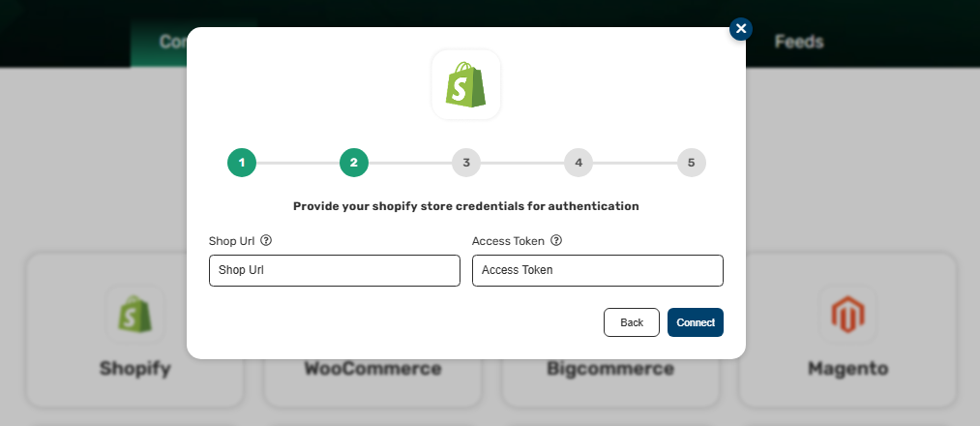Go to step 3 in stepper
Image resolution: width=980 pixels, height=426 pixels.
(466, 163)
